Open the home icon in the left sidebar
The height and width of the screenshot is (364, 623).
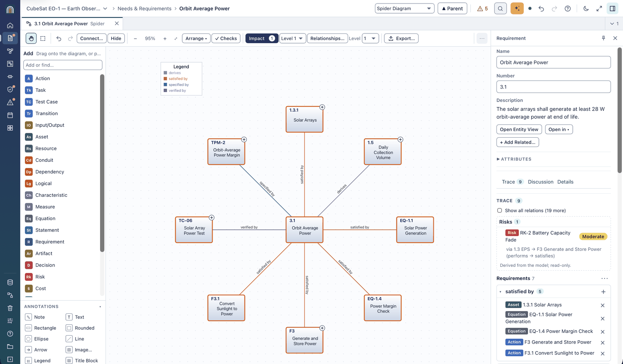[x=10, y=26]
